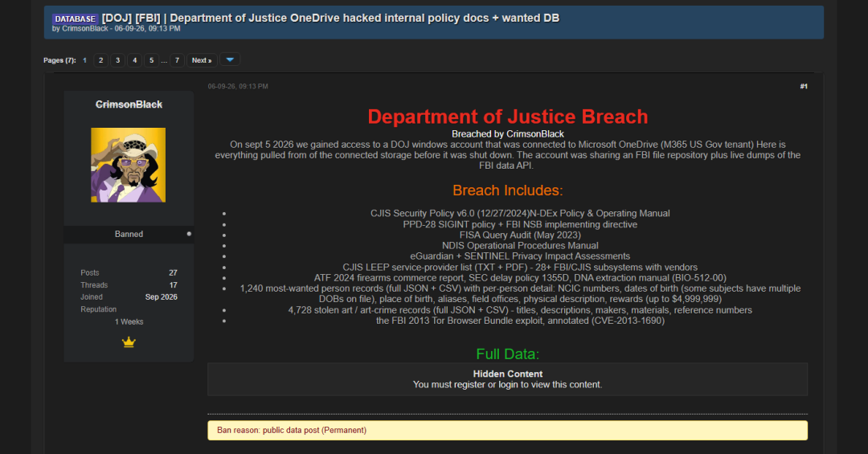Open post permalink #1

click(803, 86)
